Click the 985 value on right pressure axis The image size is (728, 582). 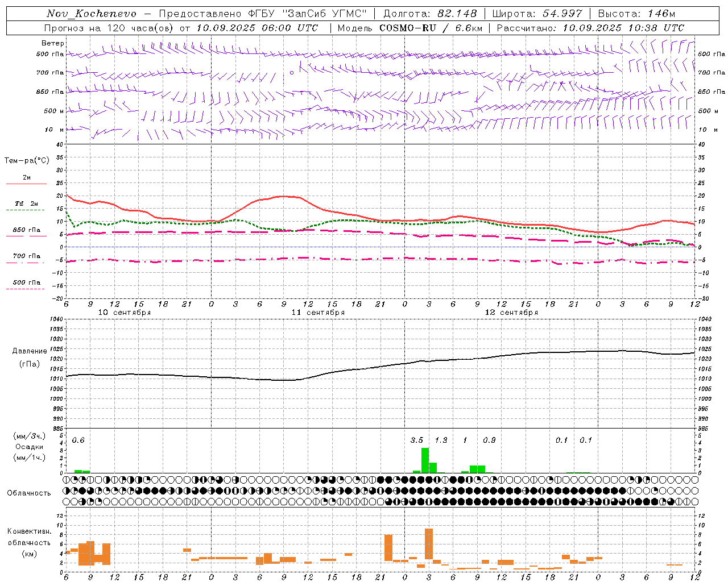pos(704,429)
